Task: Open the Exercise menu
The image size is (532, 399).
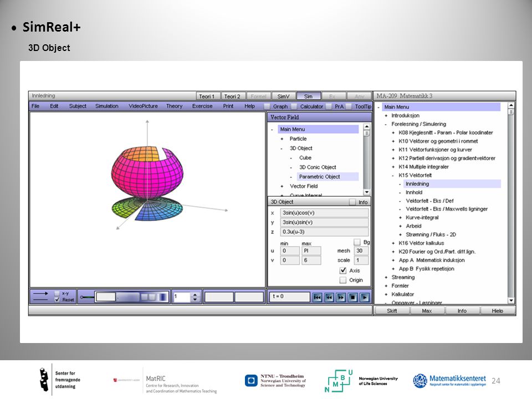Action: click(202, 106)
